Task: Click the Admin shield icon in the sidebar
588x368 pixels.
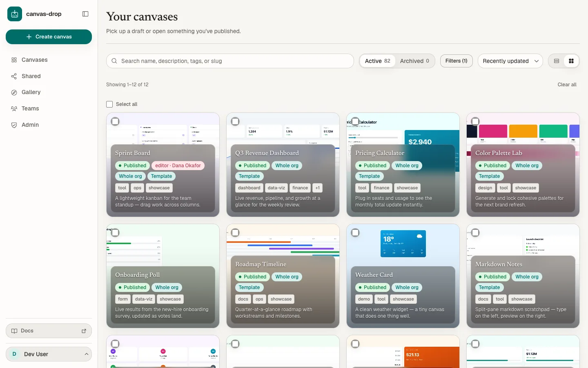Action: tap(14, 125)
